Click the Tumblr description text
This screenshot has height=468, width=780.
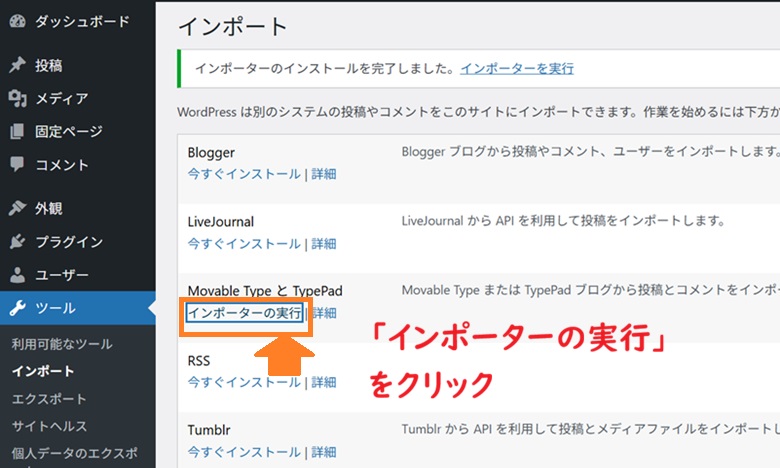tap(590, 429)
